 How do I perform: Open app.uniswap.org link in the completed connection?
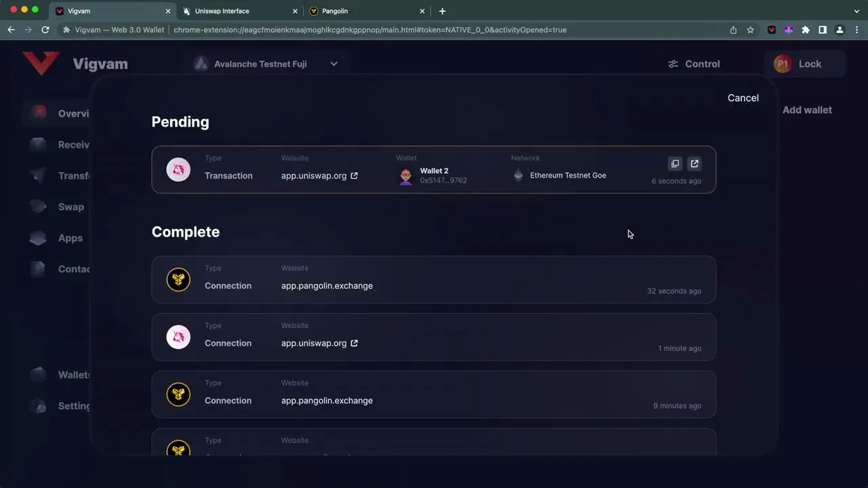pos(319,343)
